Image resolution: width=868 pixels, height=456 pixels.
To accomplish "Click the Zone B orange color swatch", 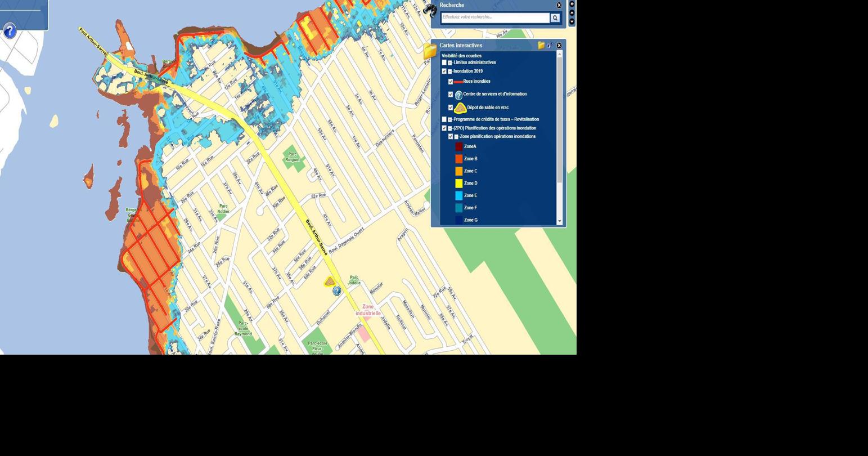I will click(x=458, y=159).
